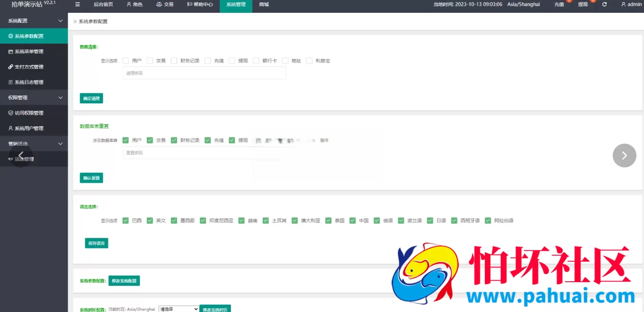Screen dimensions: 644x312
Task: Open the admin user profile icon
Action: tap(624, 4)
